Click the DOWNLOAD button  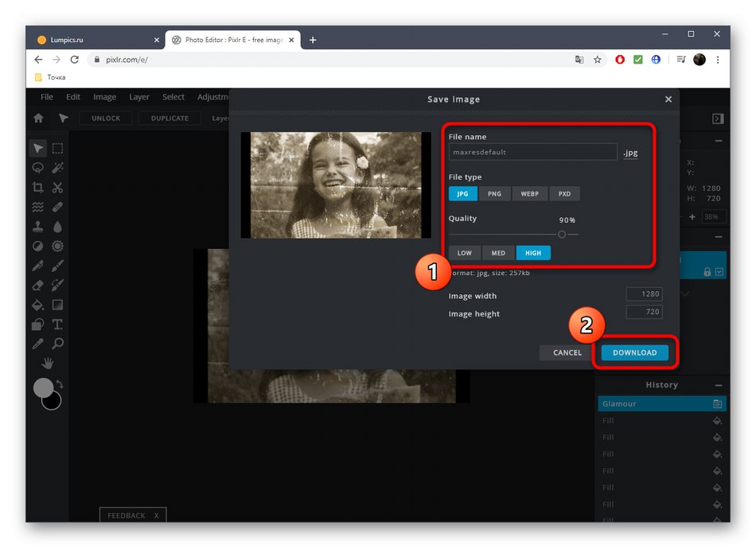pyautogui.click(x=634, y=353)
